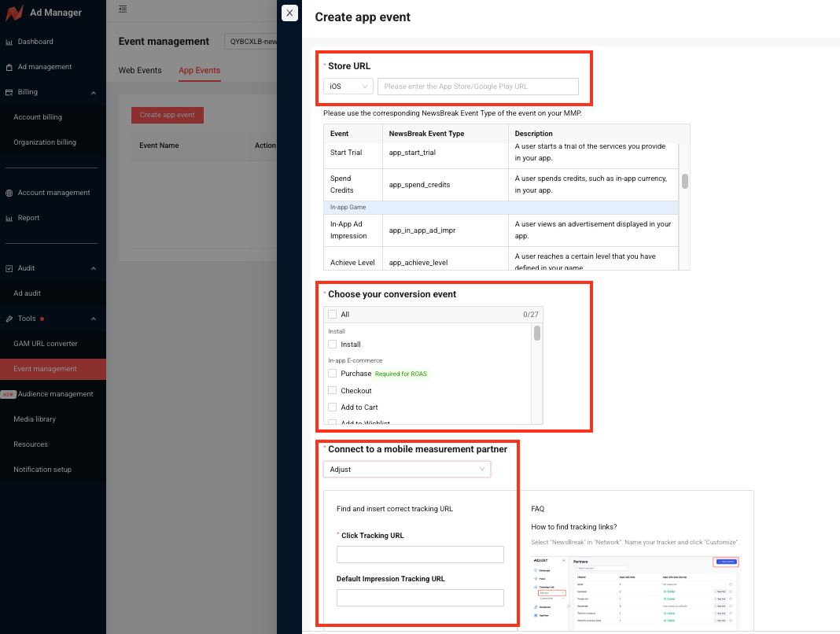Select Event management in sidebar menu
Image resolution: width=840 pixels, height=634 pixels.
[45, 369]
